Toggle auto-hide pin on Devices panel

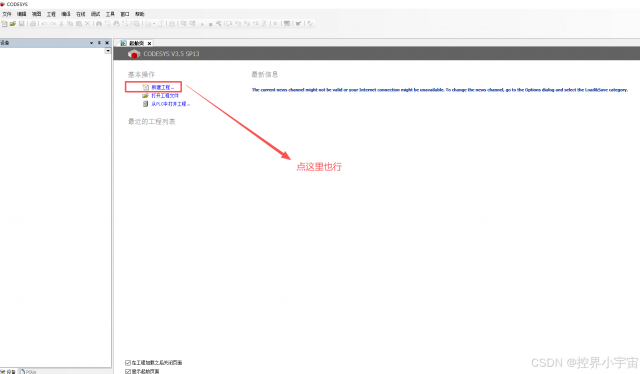(99, 43)
